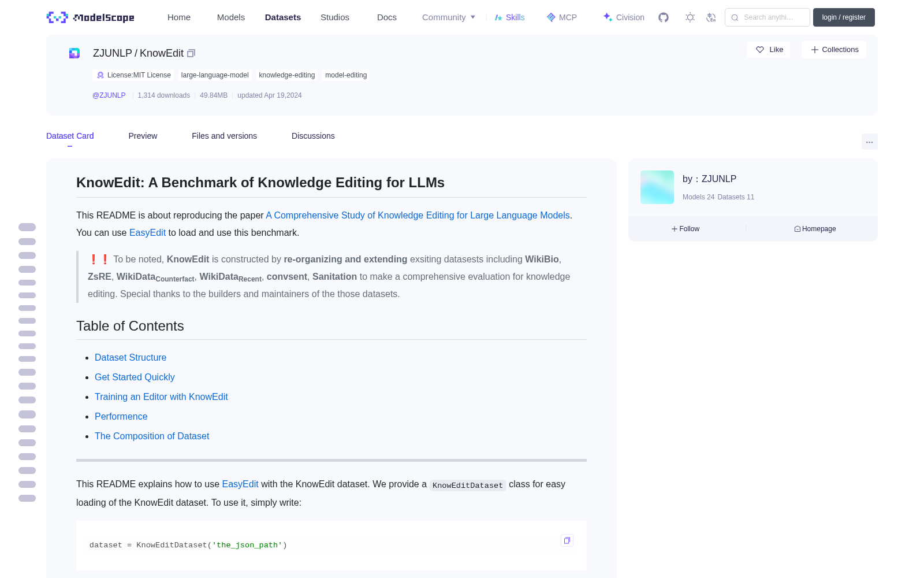Click the knowledge-editing tag
The width and height of the screenshot is (924, 578).
click(x=287, y=75)
